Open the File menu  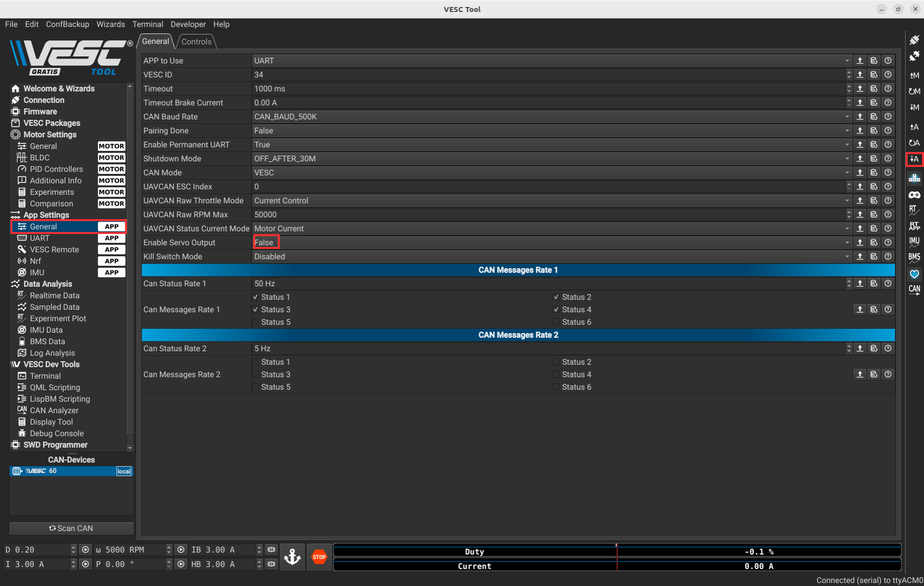point(11,24)
